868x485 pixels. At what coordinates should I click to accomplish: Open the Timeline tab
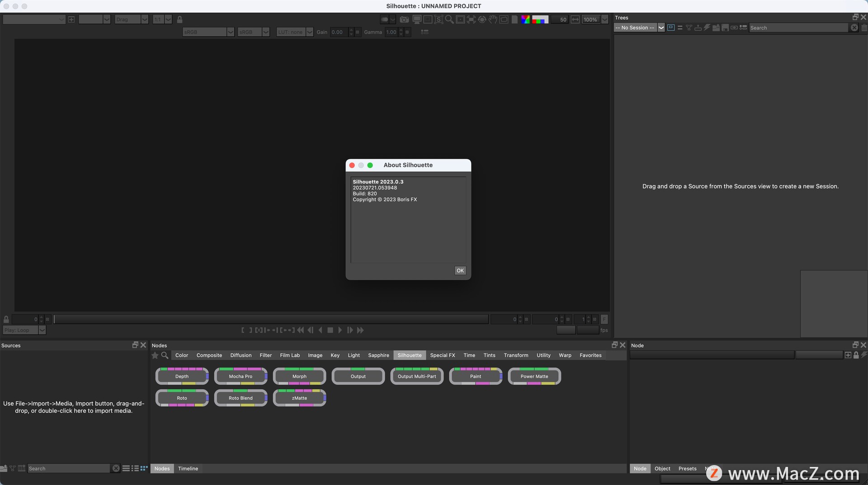pos(188,468)
